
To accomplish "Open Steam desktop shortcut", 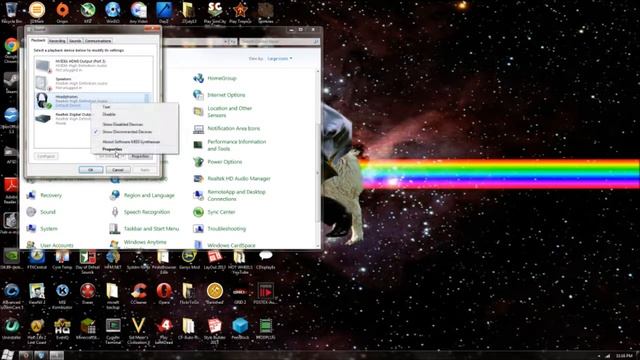I will point(11,83).
